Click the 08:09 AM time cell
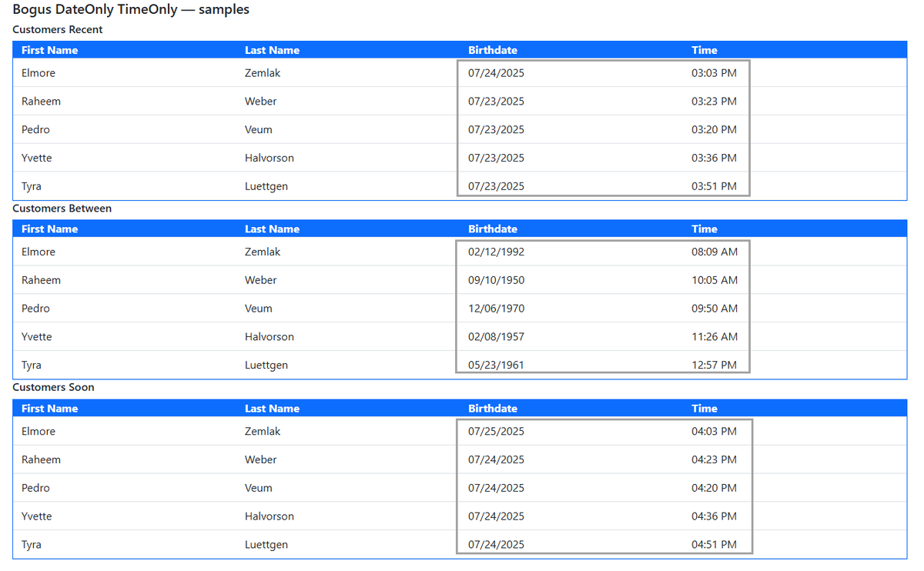This screenshot has width=924, height=571. coord(715,252)
